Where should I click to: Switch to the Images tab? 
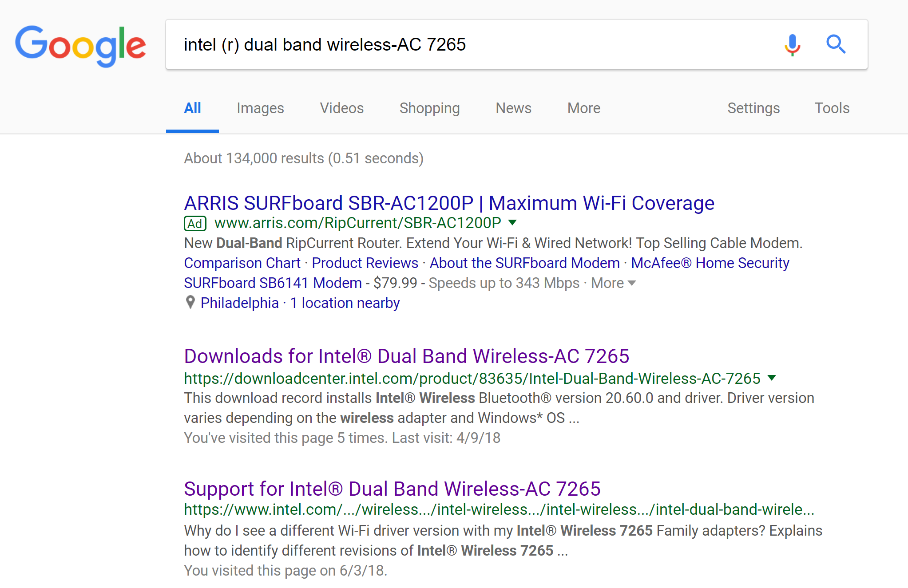[x=260, y=108]
